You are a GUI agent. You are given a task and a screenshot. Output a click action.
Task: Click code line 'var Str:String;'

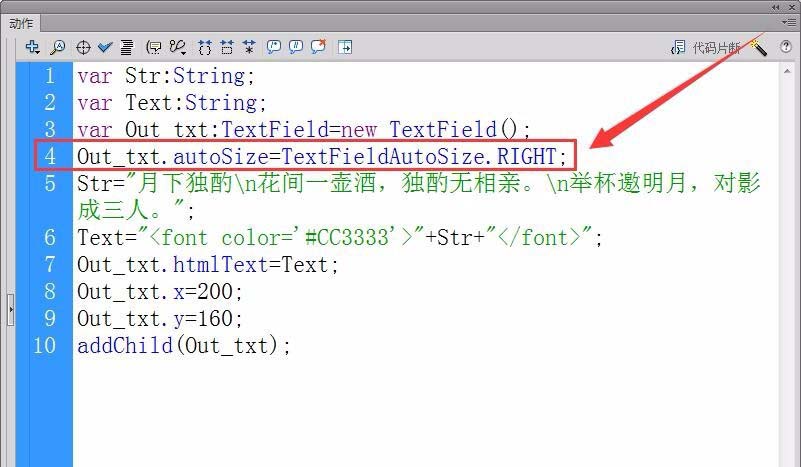pos(166,76)
